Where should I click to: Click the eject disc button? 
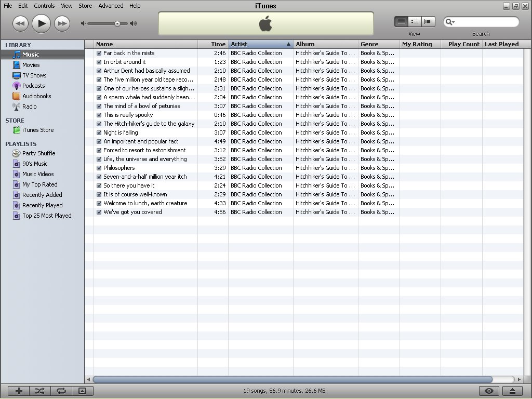[x=512, y=391]
